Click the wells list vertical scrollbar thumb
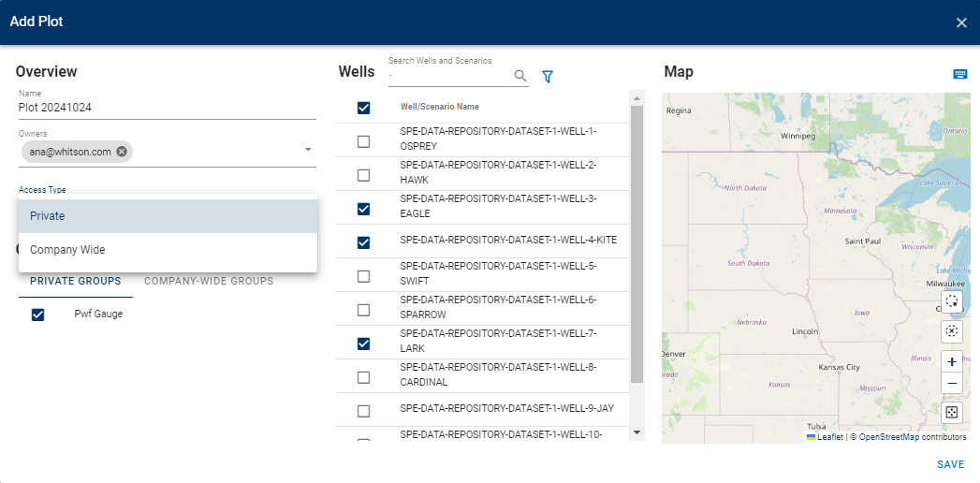 (x=636, y=243)
